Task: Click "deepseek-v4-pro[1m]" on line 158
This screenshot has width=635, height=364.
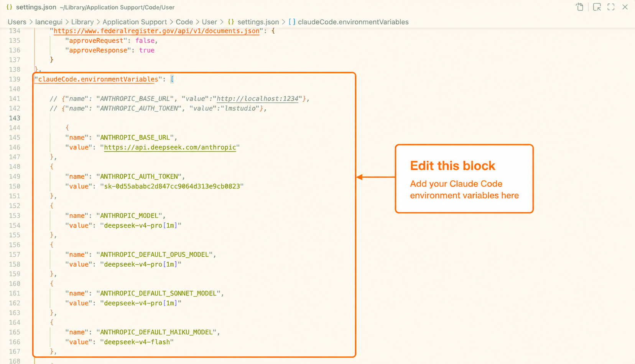Action: pyautogui.click(x=141, y=264)
